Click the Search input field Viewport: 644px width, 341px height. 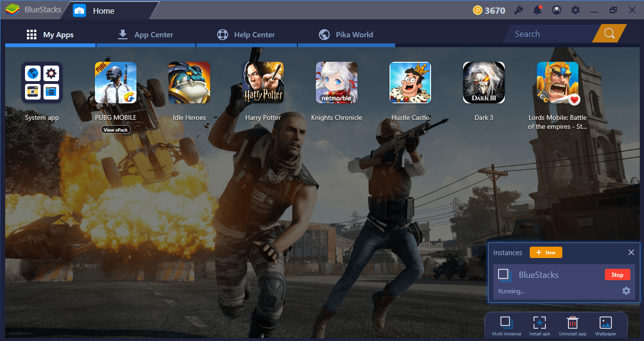click(x=550, y=34)
